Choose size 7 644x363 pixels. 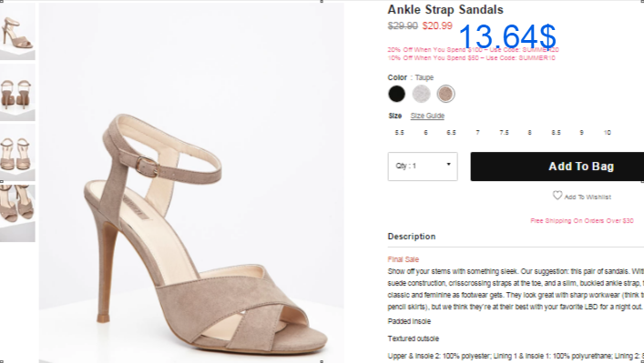tap(477, 133)
